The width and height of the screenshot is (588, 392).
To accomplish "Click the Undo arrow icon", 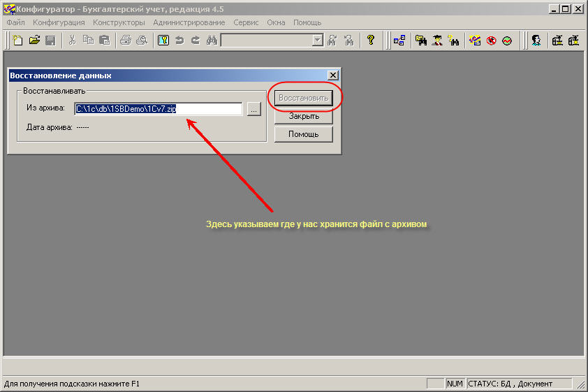I will click(179, 40).
